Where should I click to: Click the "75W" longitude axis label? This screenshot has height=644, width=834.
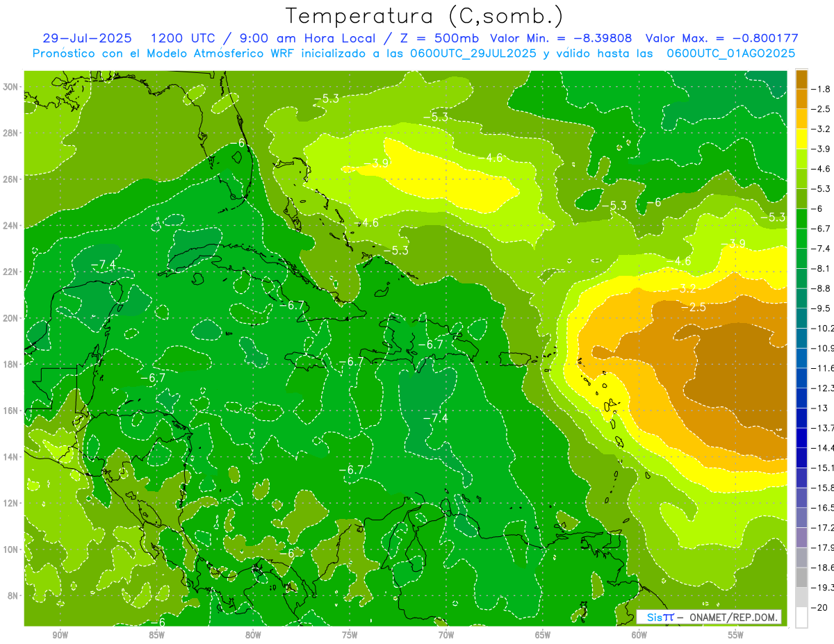[x=350, y=635]
